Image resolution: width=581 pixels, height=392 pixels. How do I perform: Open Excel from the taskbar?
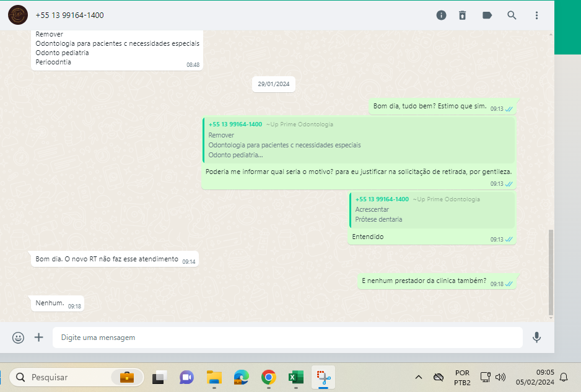tap(295, 377)
